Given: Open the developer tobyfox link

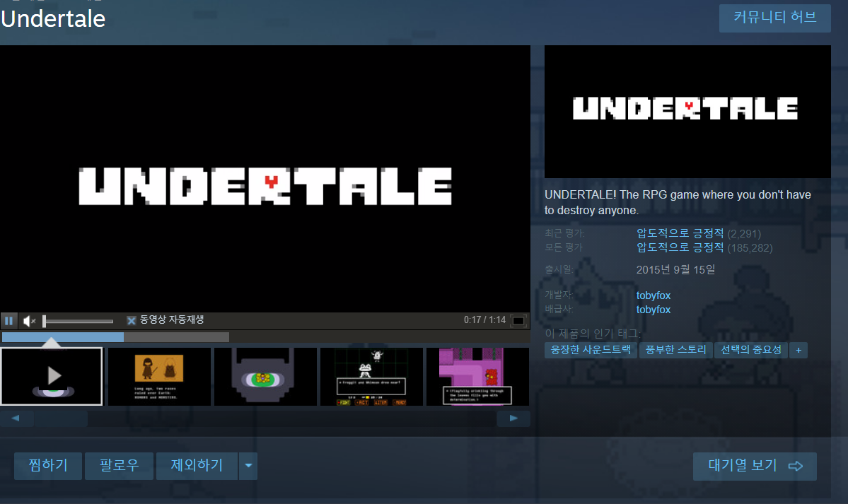Looking at the screenshot, I should [654, 295].
